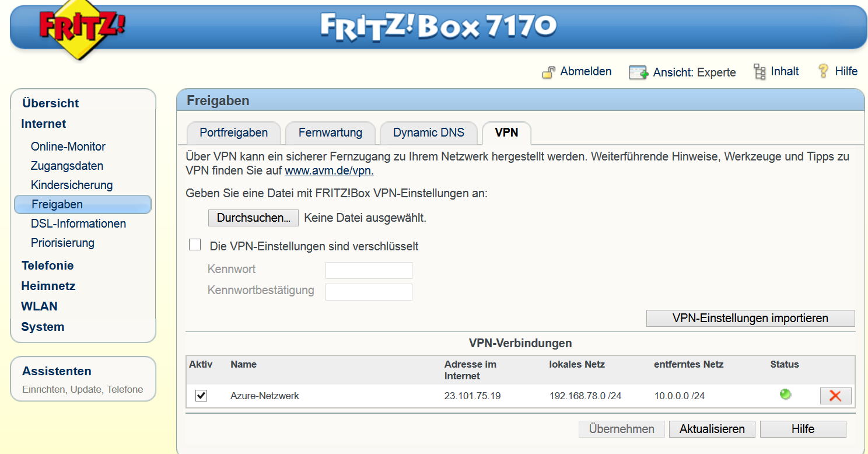The width and height of the screenshot is (868, 454).
Task: Click local network 192.168.78.0 /24
Action: [x=585, y=396]
